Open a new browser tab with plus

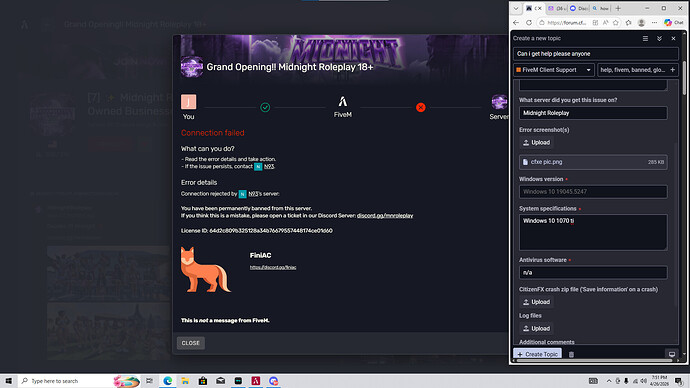[618, 8]
